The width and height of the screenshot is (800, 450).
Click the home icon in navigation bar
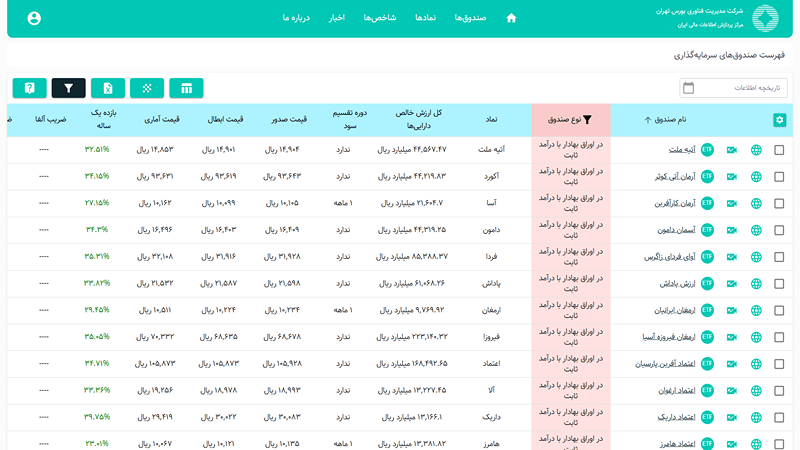(x=511, y=18)
